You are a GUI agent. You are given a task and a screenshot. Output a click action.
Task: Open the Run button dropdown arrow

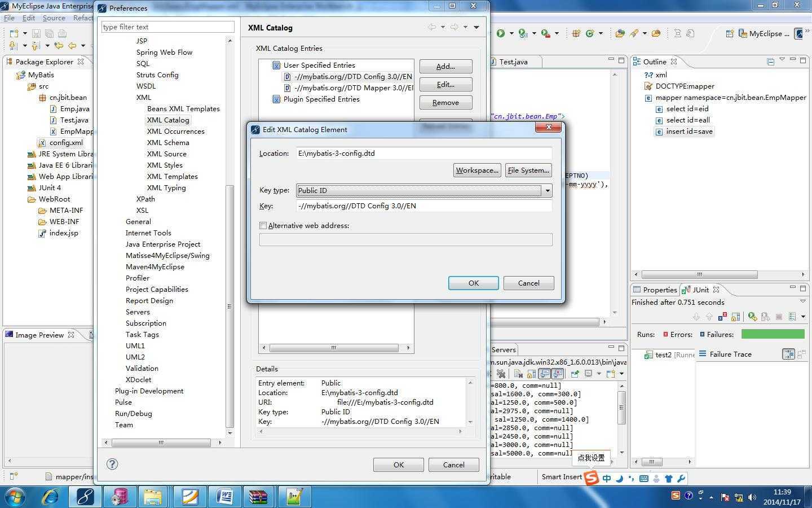pos(511,33)
